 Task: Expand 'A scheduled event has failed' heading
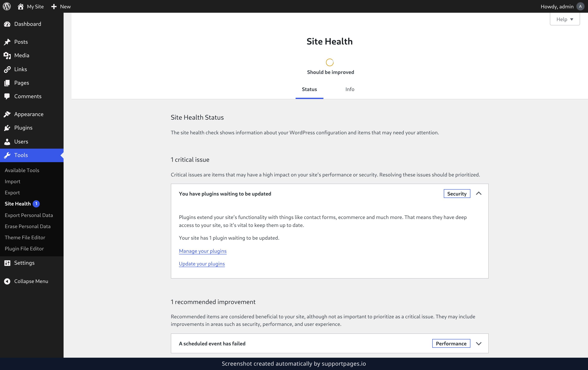point(212,343)
